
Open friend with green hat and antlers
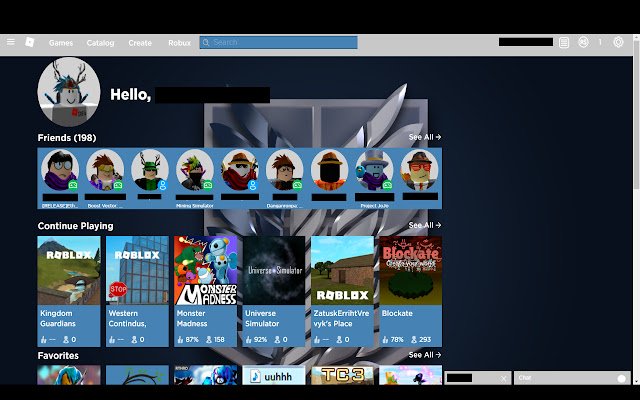pos(150,170)
